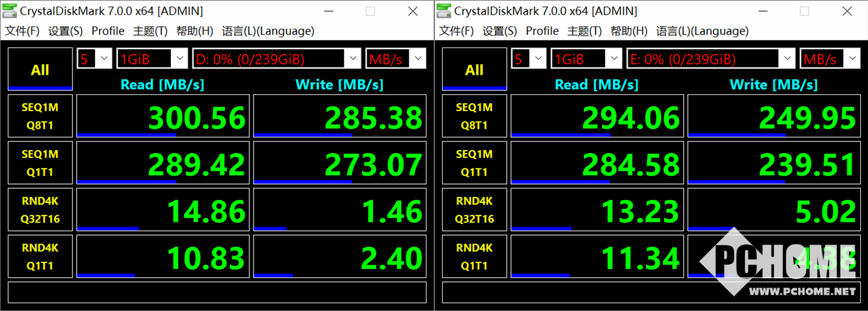Image resolution: width=868 pixels, height=311 pixels.
Task: Click Read [MB/s] header in left window
Action: (162, 84)
